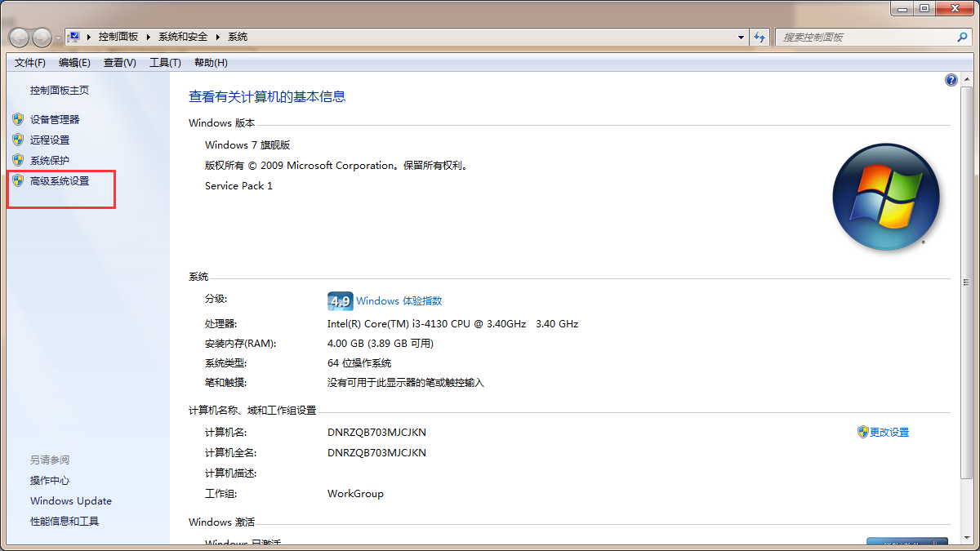
Task: Click the 4.9 experience index score badge
Action: coord(340,301)
